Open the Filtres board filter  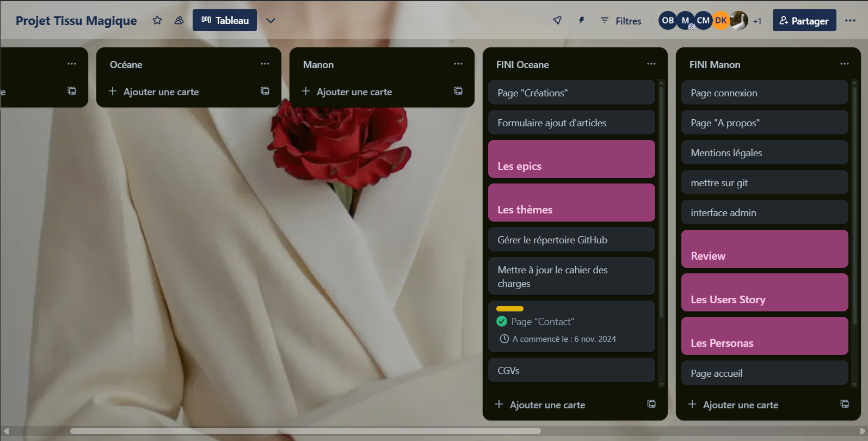[x=621, y=21]
